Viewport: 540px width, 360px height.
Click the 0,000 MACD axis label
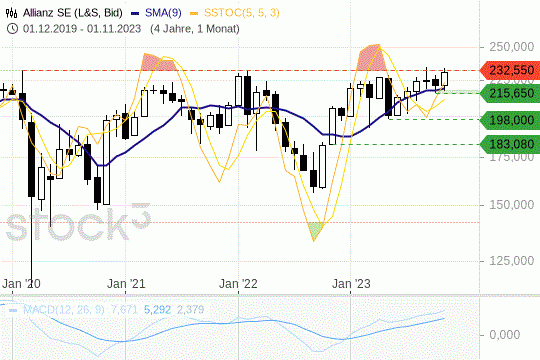pyautogui.click(x=505, y=335)
